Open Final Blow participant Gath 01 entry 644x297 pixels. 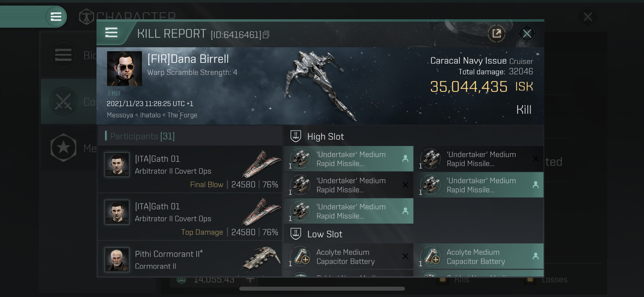(x=190, y=169)
